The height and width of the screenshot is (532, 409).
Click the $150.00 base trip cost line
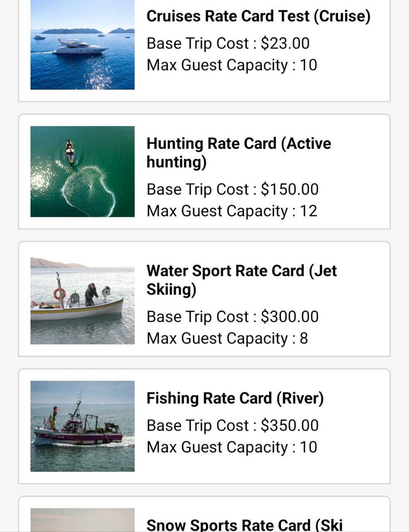point(232,189)
